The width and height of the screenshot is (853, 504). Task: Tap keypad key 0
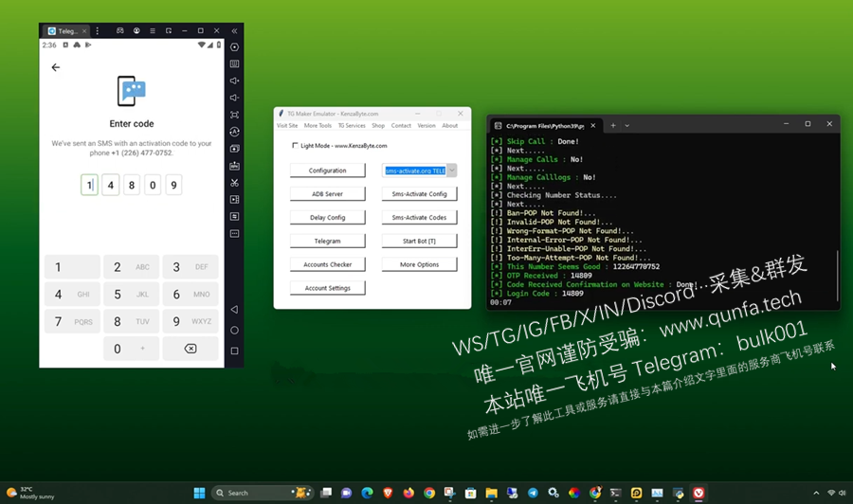[x=131, y=349]
